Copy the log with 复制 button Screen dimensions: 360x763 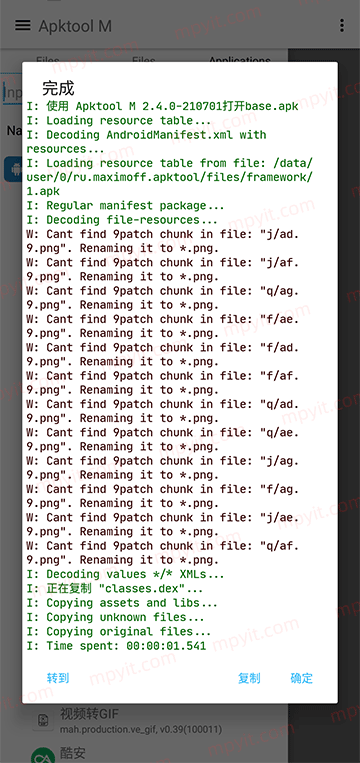point(249,678)
